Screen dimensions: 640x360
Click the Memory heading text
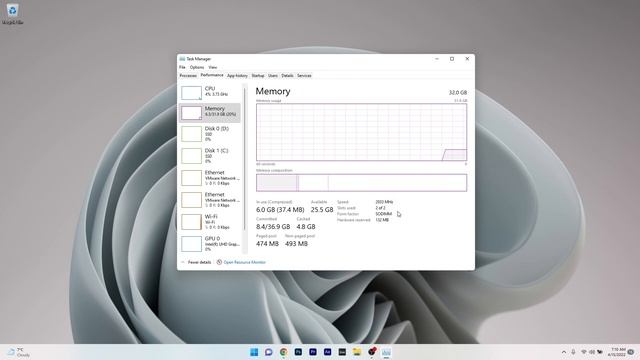point(273,91)
